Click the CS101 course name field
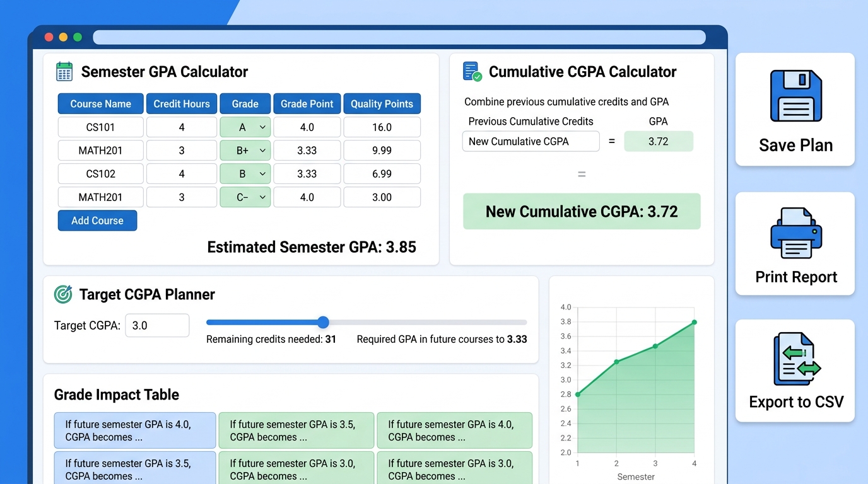The height and width of the screenshot is (484, 868). point(101,127)
